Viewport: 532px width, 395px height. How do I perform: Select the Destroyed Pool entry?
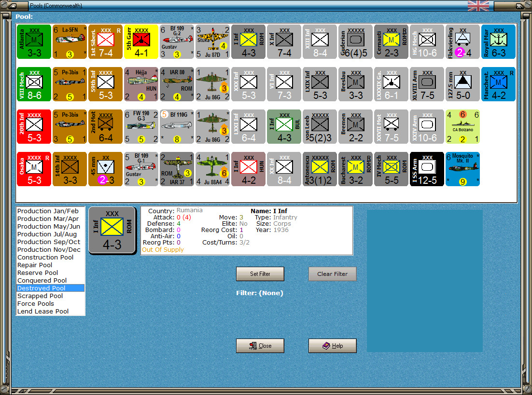pyautogui.click(x=50, y=288)
